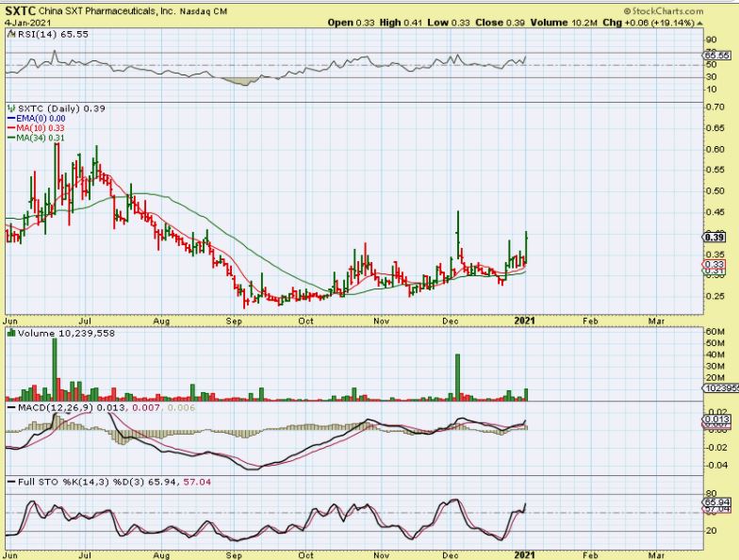Screen dimensions: 739x560
Task: Click the Open 0.33 value in header
Action: (x=351, y=23)
